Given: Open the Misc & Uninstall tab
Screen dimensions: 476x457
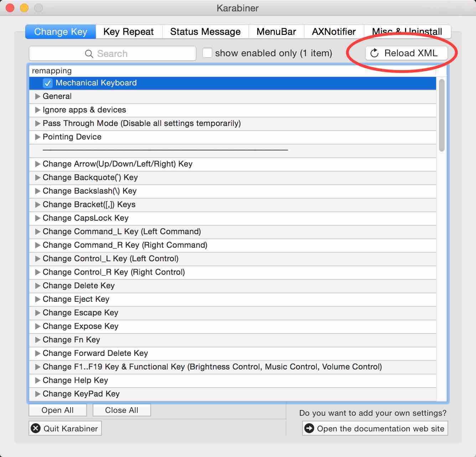Looking at the screenshot, I should pyautogui.click(x=407, y=32).
